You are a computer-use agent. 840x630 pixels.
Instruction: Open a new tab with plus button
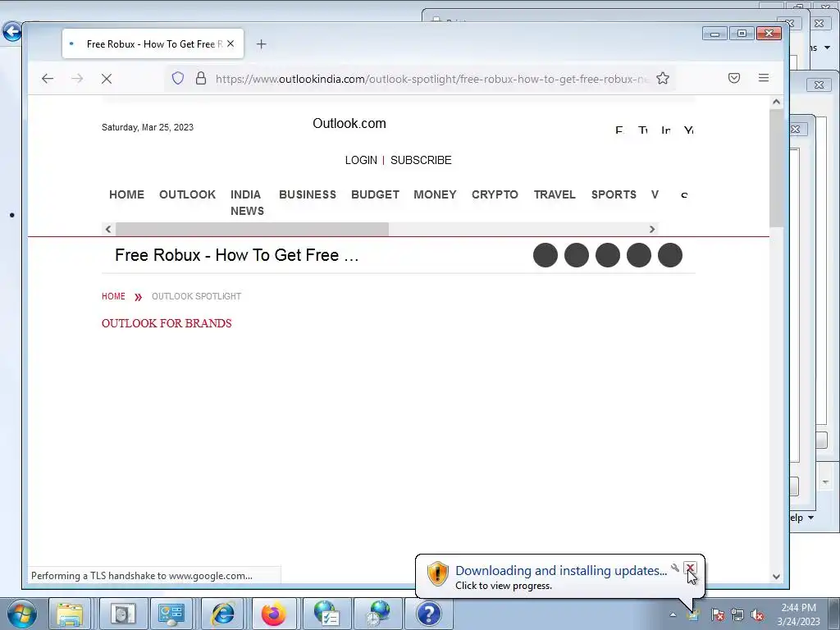coord(262,44)
